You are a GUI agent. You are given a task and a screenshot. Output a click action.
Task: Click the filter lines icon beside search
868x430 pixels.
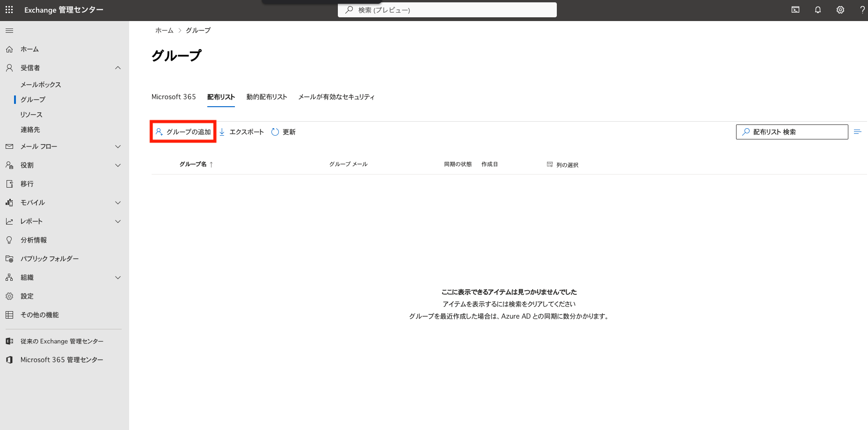tap(858, 132)
